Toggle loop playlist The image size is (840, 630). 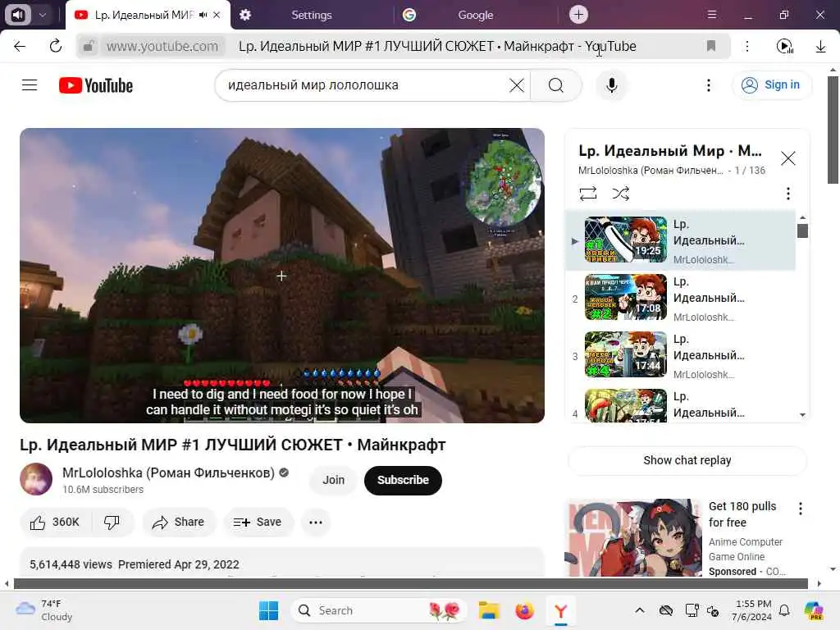click(587, 194)
